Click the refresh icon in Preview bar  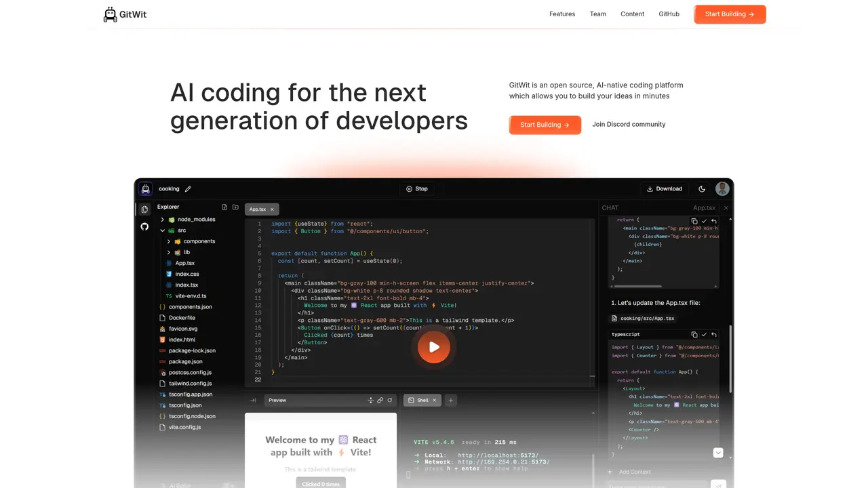[390, 401]
